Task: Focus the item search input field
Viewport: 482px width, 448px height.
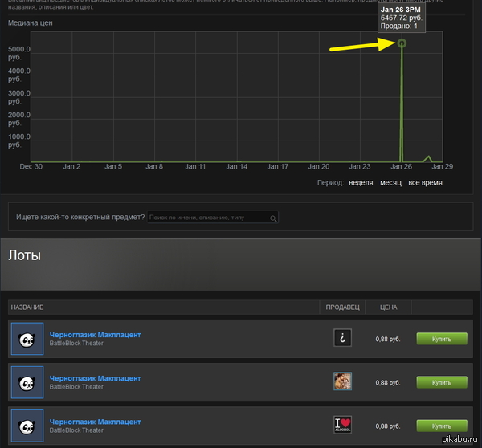Action: (213, 218)
